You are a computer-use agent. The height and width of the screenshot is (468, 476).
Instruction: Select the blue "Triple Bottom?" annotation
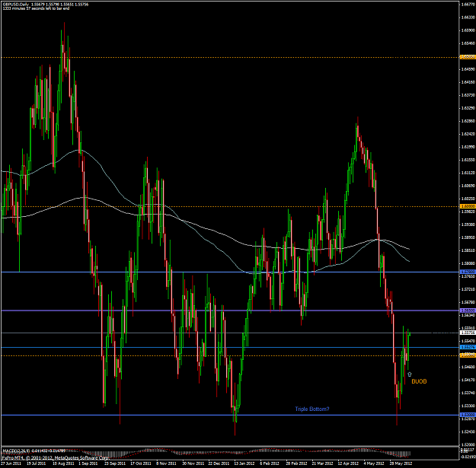point(312,409)
